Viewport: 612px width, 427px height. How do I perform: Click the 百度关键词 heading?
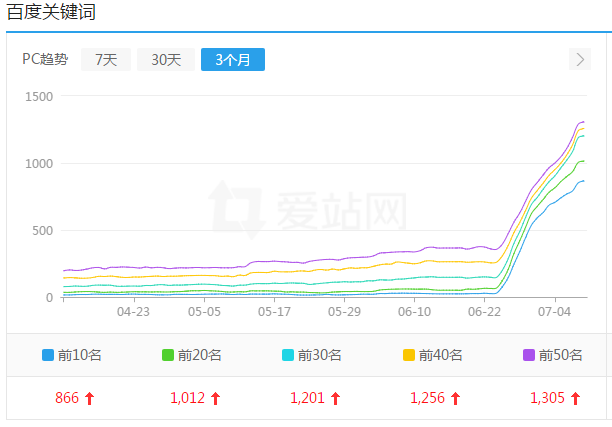(x=50, y=12)
